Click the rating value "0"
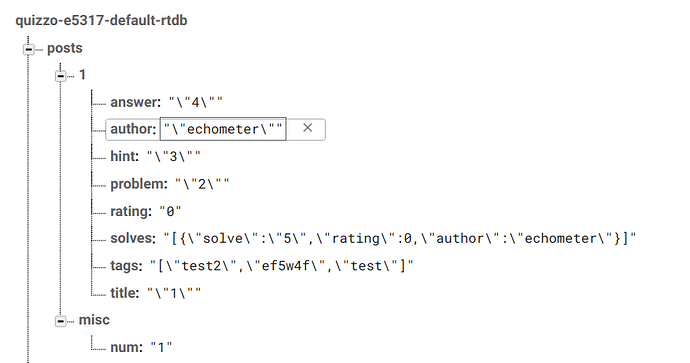690x363 pixels. (x=170, y=212)
